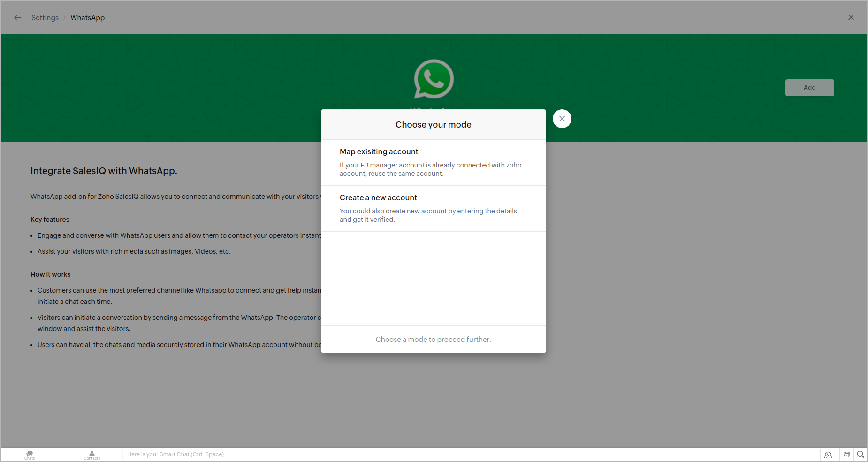Close the WhatsApp settings page
This screenshot has width=868, height=462.
[851, 17]
